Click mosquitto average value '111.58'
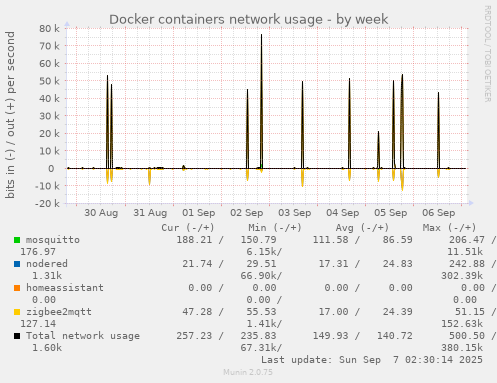497x383 pixels. tap(330, 240)
